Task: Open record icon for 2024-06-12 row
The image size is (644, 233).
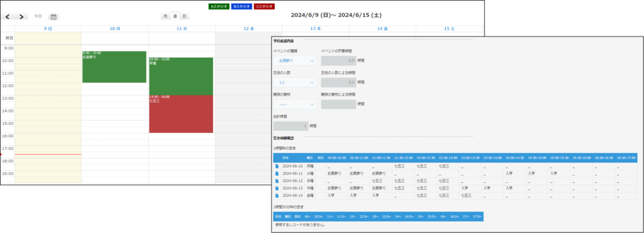Action: click(x=277, y=181)
